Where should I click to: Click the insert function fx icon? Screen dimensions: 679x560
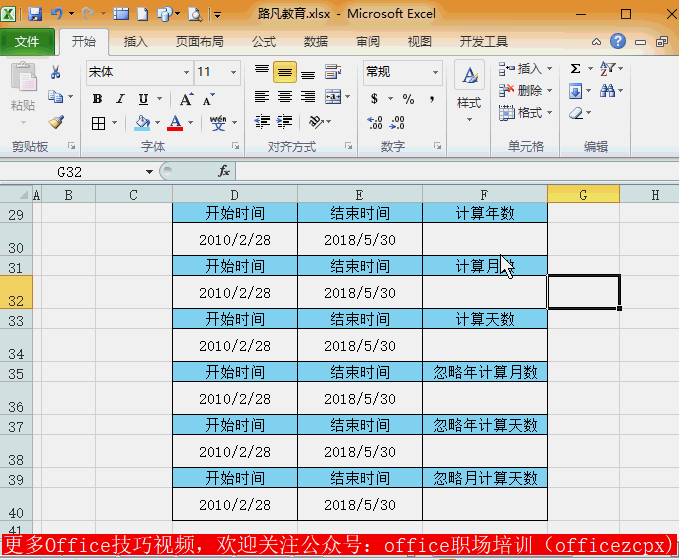tap(224, 171)
